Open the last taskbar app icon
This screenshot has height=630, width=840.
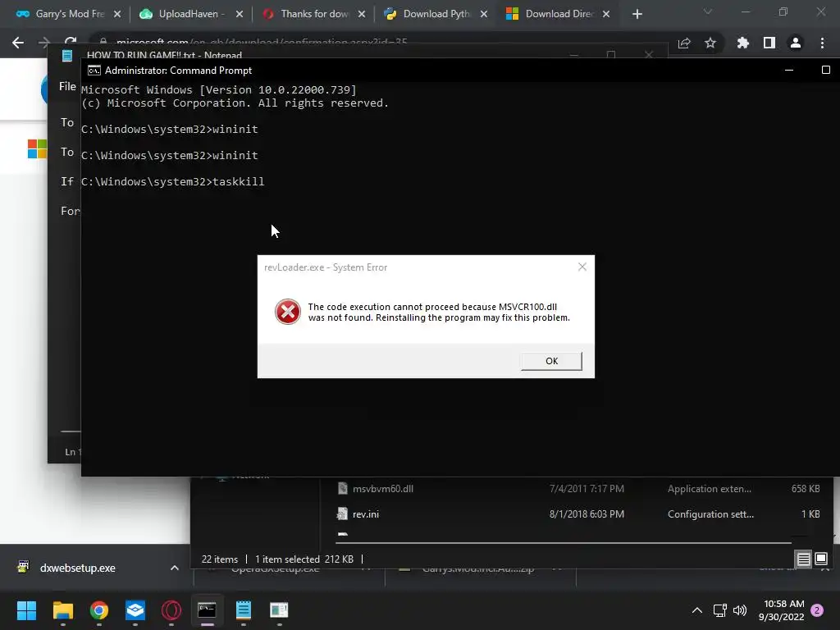(279, 610)
